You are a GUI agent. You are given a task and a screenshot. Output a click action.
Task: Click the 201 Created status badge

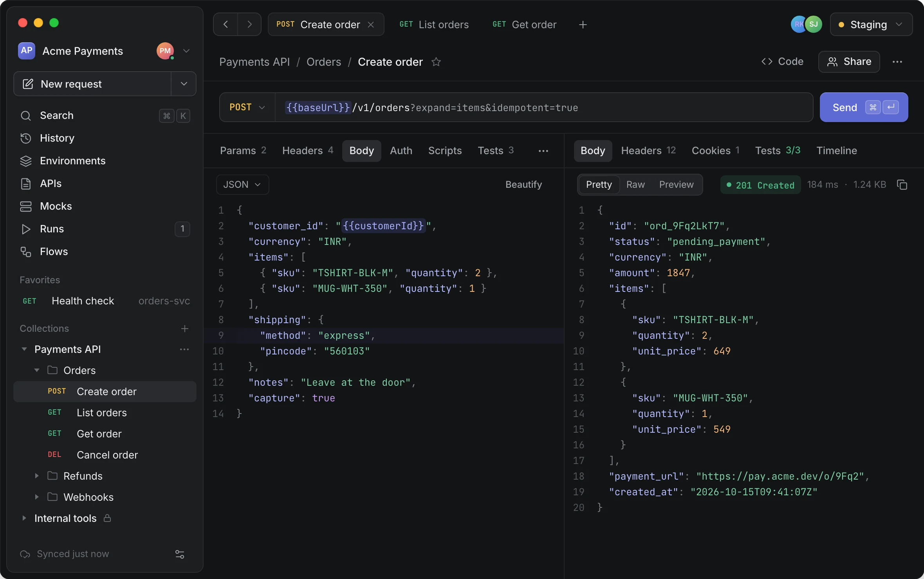[x=760, y=185]
